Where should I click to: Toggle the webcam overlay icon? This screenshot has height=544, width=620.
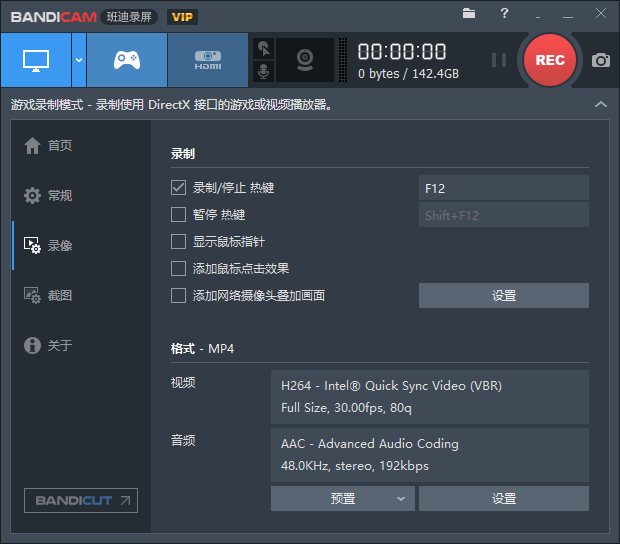[x=304, y=60]
